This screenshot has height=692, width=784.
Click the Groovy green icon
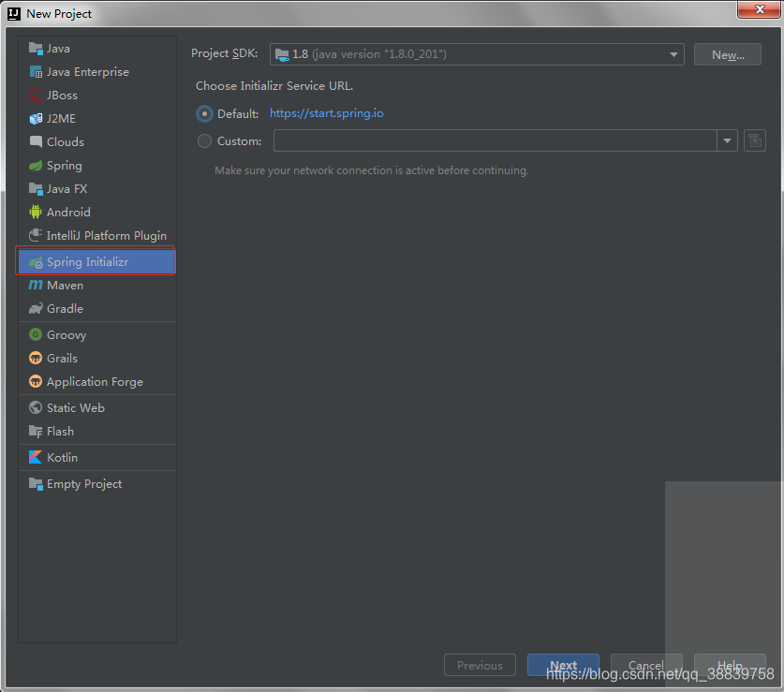[36, 334]
